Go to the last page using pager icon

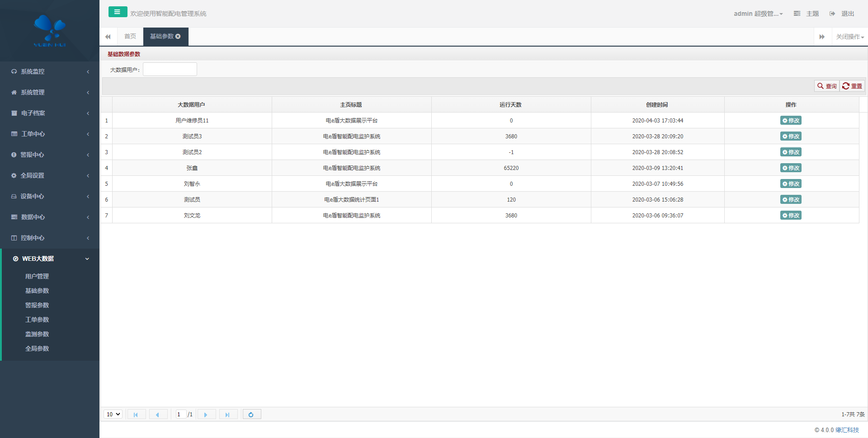pos(228,414)
